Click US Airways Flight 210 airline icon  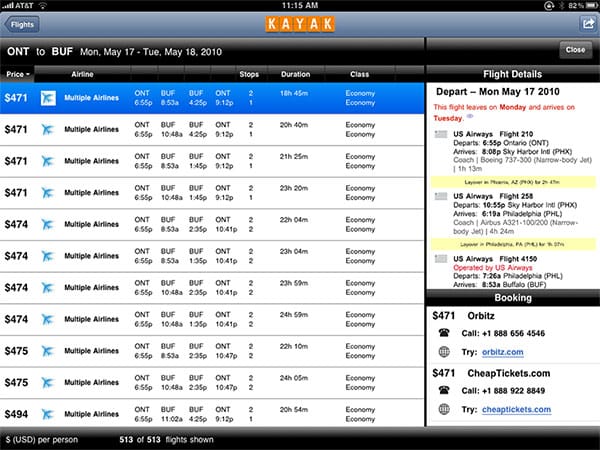441,134
